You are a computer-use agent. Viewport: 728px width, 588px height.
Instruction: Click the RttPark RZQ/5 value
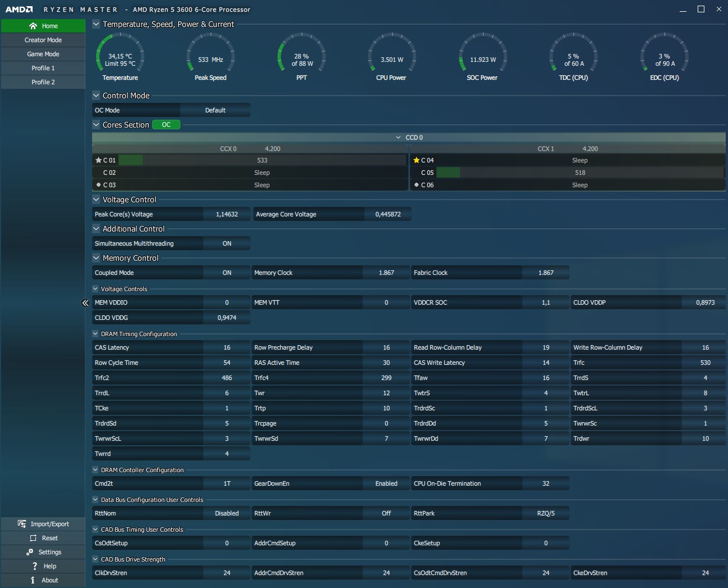546,513
